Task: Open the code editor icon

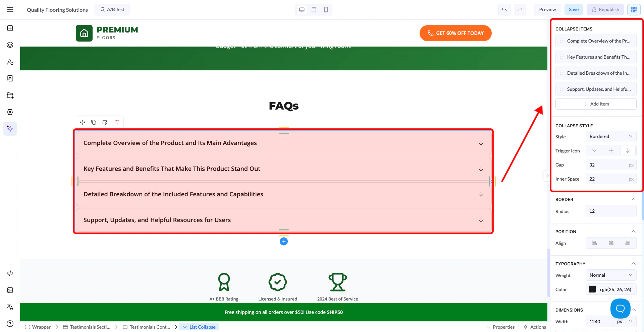Action: [x=10, y=273]
